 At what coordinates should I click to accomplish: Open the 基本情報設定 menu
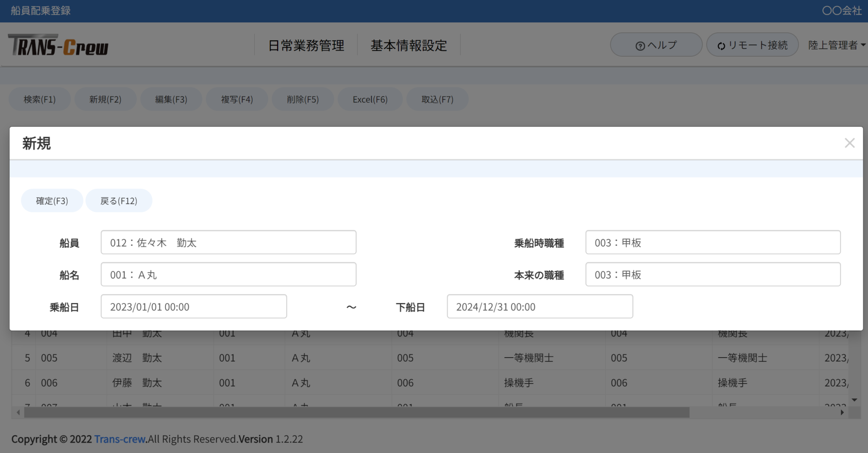click(x=409, y=45)
